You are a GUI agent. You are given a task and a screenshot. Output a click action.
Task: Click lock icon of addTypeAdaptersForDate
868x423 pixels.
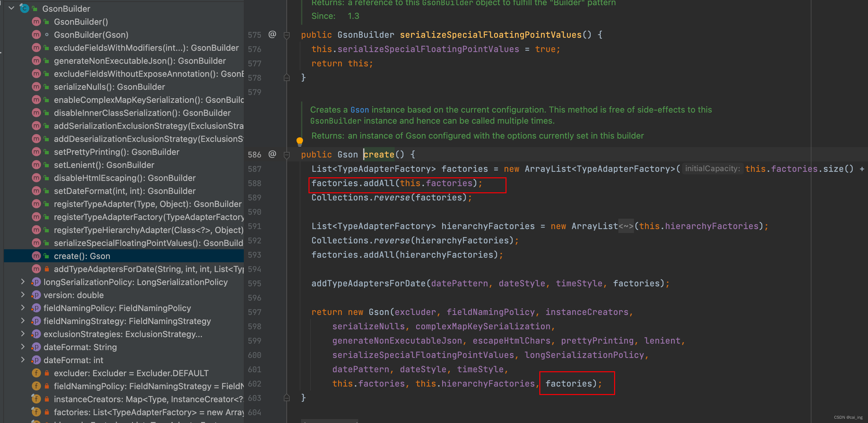[x=47, y=269]
